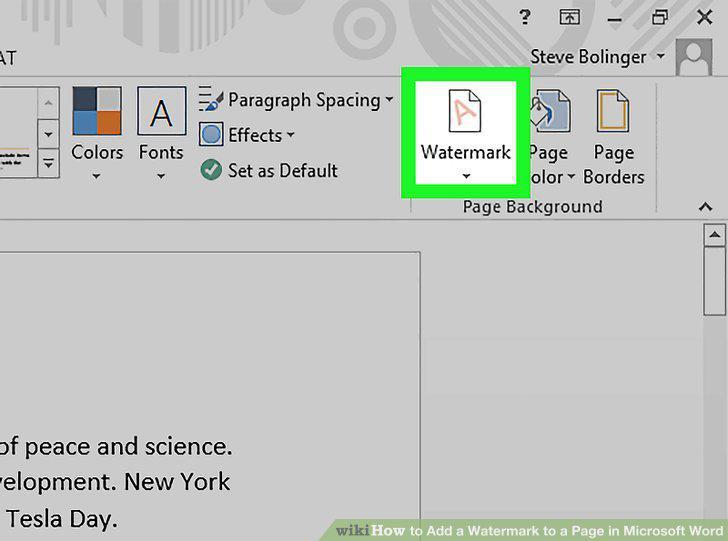Click the document scrollbar up arrow
Screen dimensions: 728x541
715,235
